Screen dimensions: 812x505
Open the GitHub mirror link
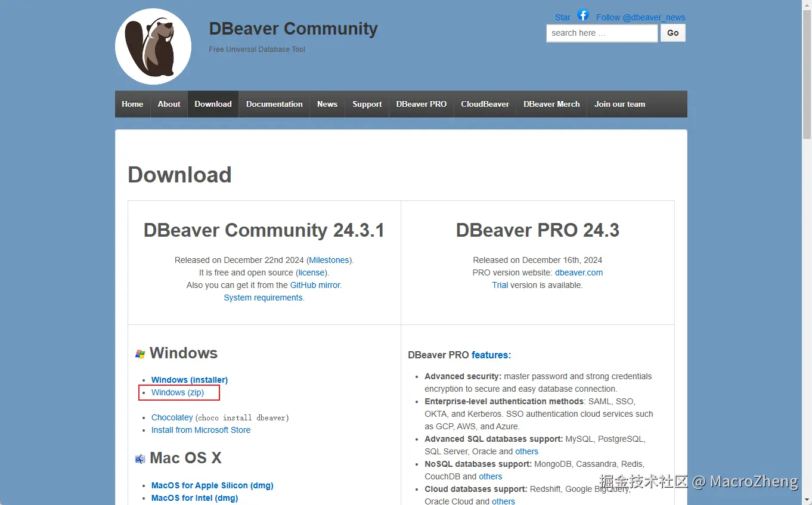coord(315,285)
